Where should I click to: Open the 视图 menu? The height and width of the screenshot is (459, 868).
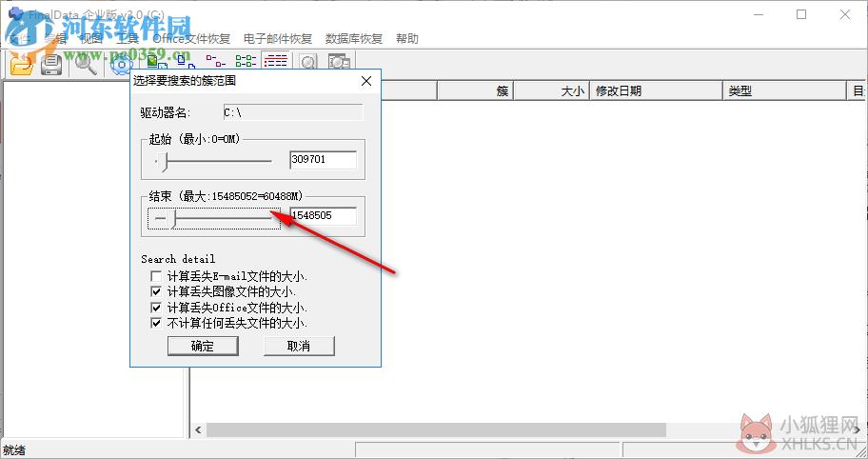[91, 39]
